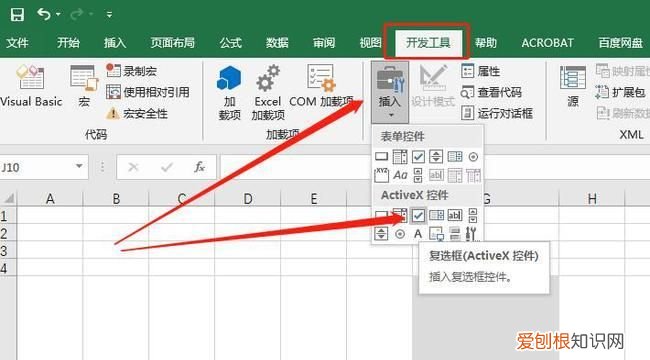Switch to the 百度网盘 tab

(620, 42)
